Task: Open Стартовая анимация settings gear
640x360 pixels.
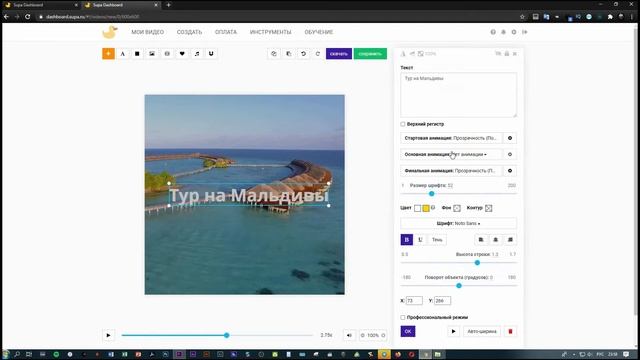Action: point(510,138)
